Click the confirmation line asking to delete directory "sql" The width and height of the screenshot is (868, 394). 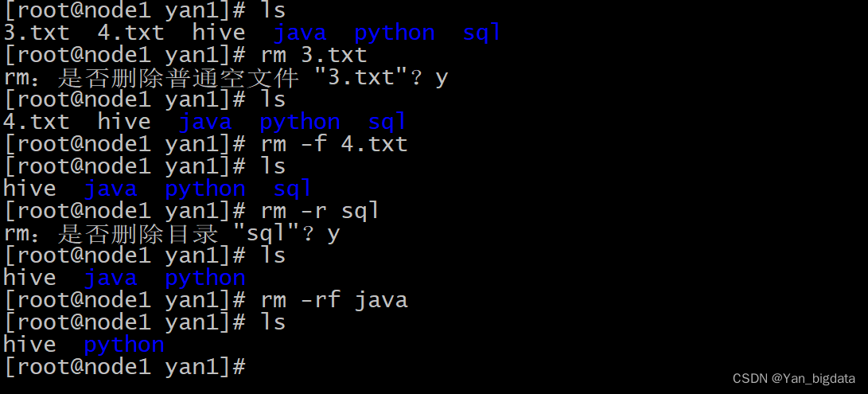pos(171,233)
